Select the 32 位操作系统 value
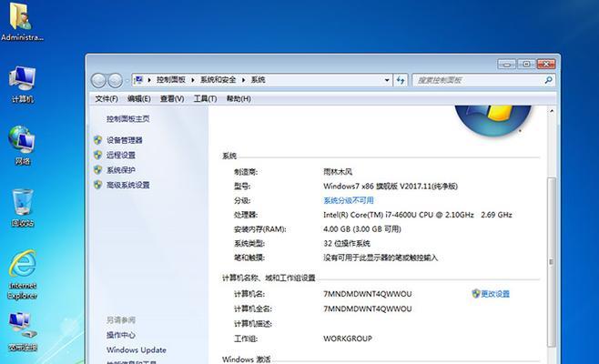This screenshot has height=364, width=599. pyautogui.click(x=347, y=243)
